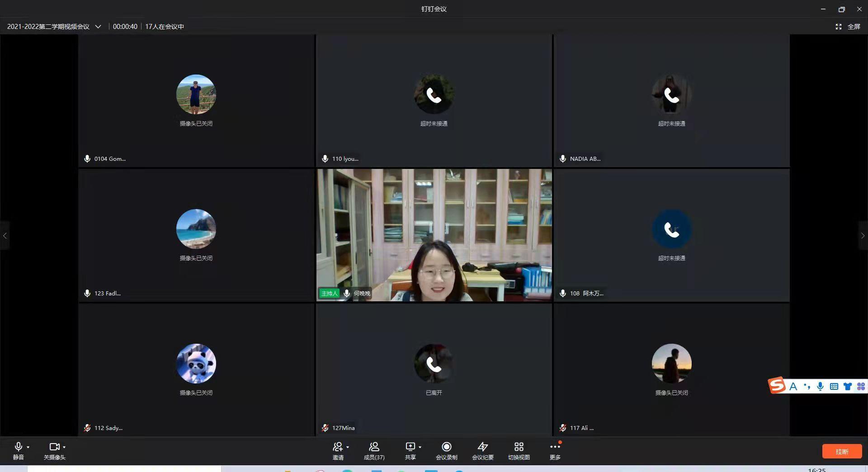
Task: Expand share options arrow beside 共享
Action: click(420, 447)
